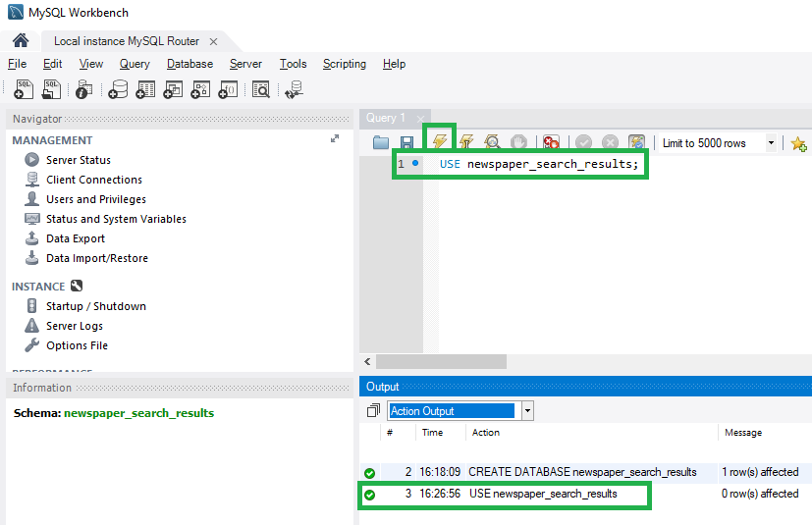Open the Database menu
This screenshot has width=812, height=525.
pyautogui.click(x=189, y=64)
